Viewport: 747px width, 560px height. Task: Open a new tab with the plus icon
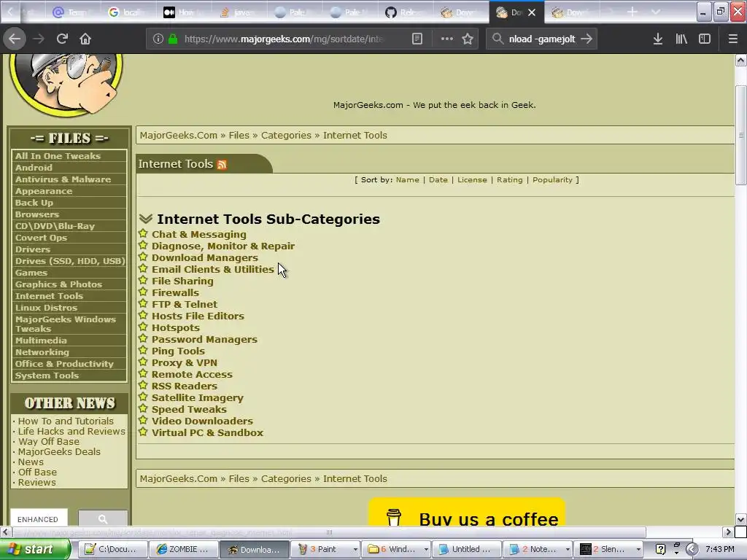[632, 12]
